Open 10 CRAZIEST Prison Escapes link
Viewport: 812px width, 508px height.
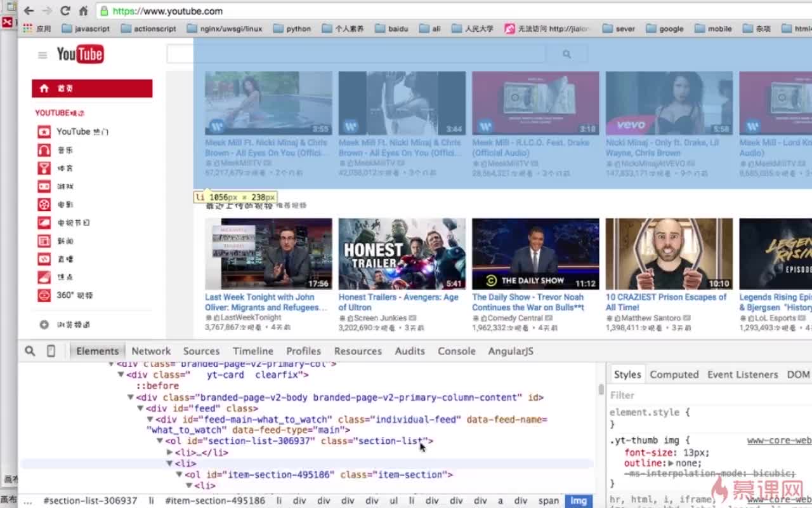(x=666, y=302)
